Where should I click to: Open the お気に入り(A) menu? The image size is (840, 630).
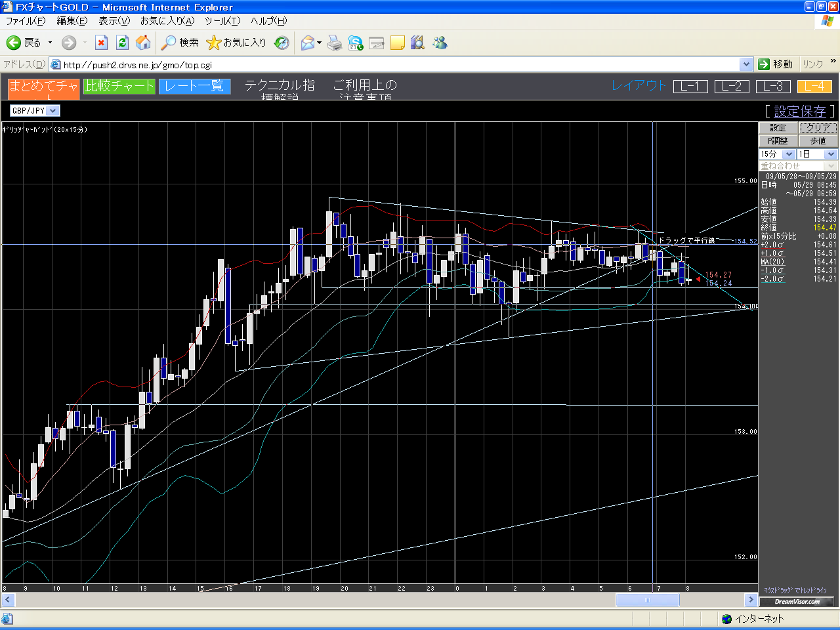(167, 21)
